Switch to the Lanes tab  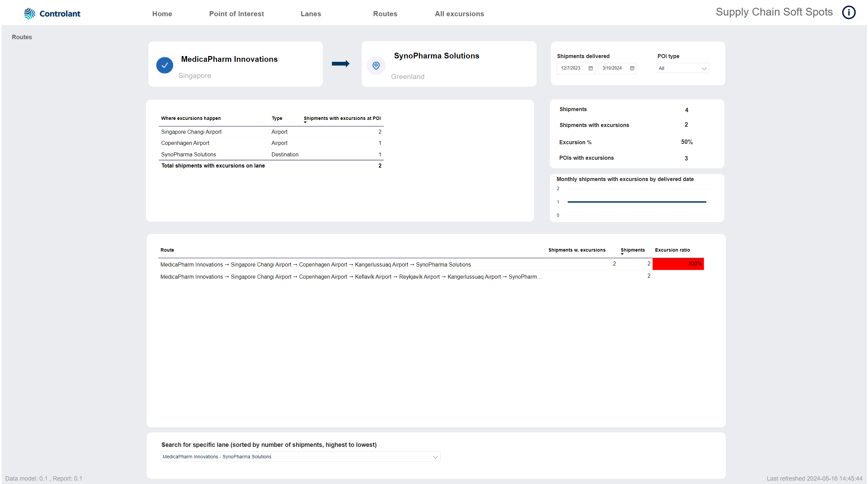click(x=311, y=14)
